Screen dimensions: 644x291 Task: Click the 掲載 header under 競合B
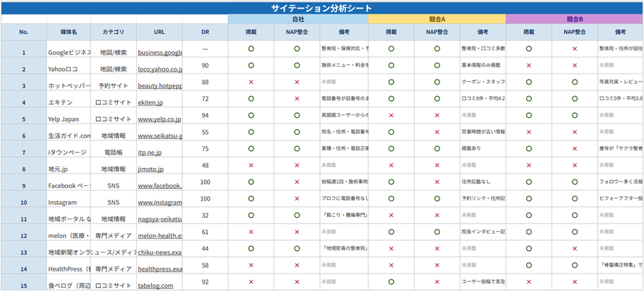529,32
